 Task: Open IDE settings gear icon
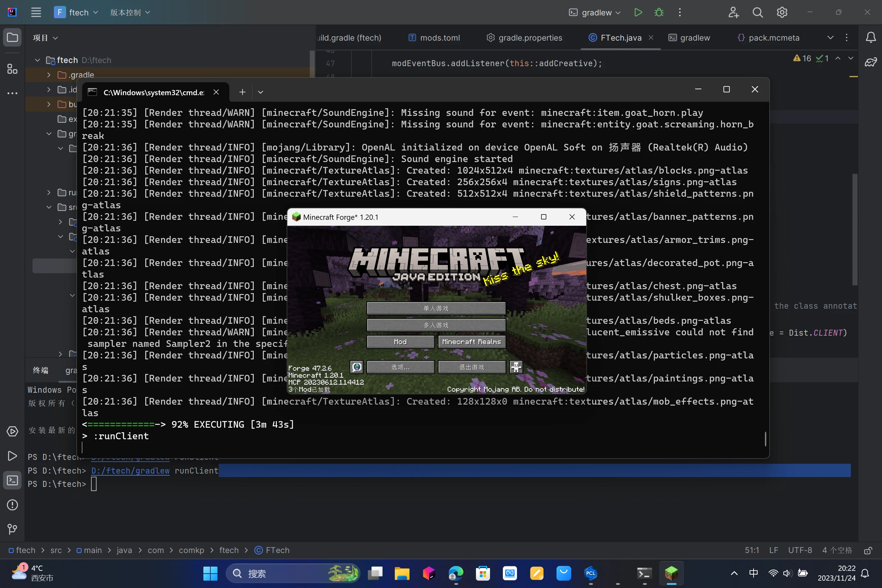(782, 12)
